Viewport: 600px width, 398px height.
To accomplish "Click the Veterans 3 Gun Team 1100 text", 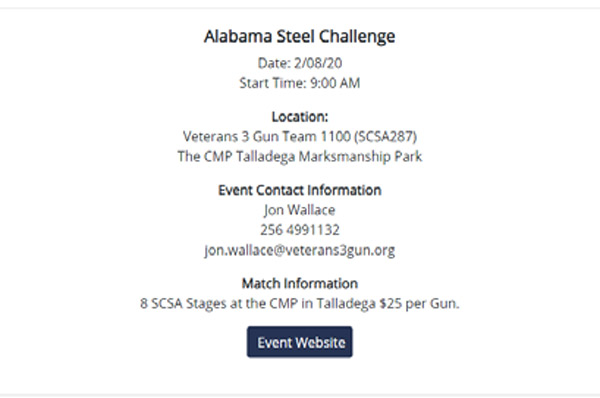I will click(x=267, y=137).
